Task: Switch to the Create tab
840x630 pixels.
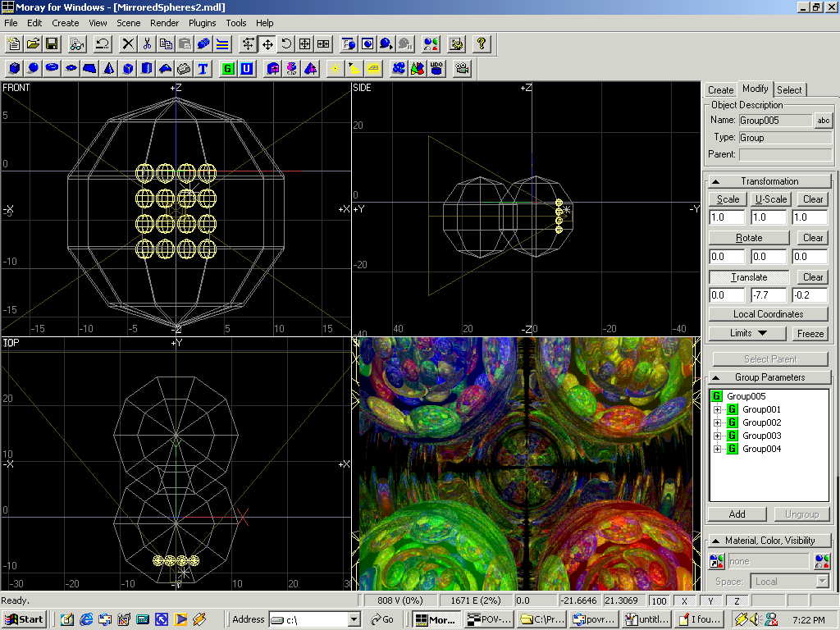Action: (720, 89)
